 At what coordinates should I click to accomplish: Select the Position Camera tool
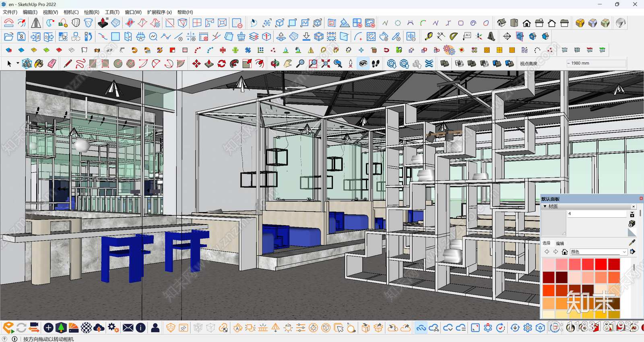tap(351, 64)
